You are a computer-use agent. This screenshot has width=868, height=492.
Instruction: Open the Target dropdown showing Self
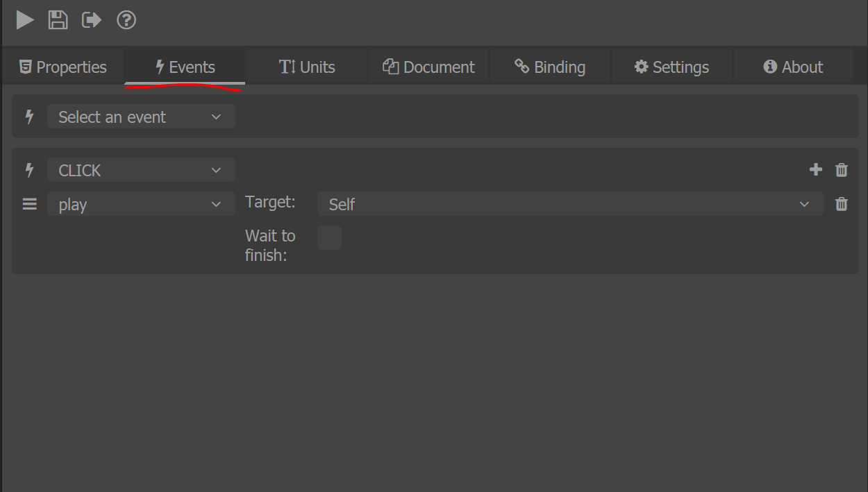coord(569,203)
